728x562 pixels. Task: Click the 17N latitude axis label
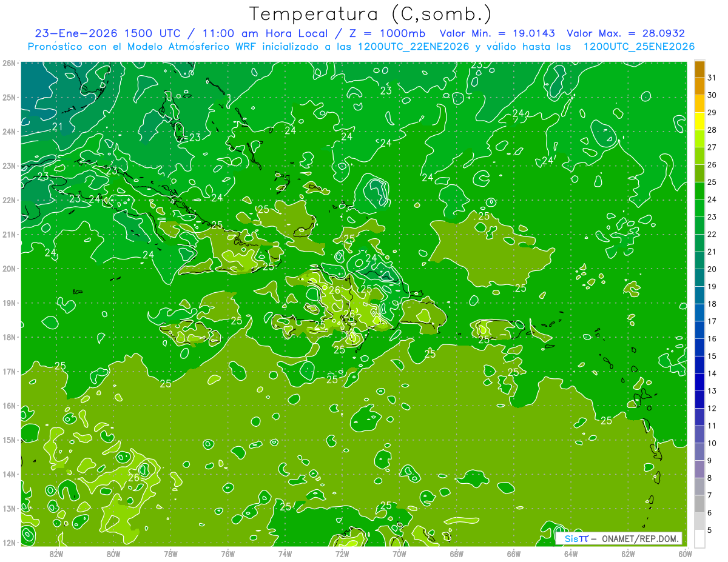coord(9,371)
